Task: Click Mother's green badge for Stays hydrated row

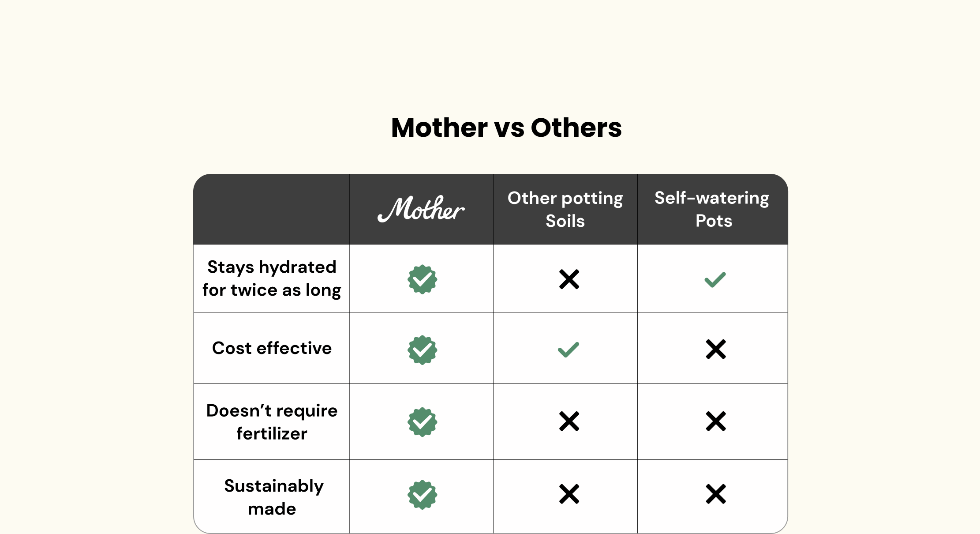Action: [422, 279]
